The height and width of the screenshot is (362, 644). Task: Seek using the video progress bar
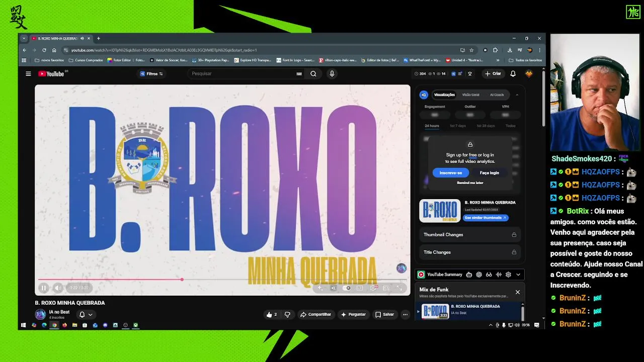tap(222, 280)
